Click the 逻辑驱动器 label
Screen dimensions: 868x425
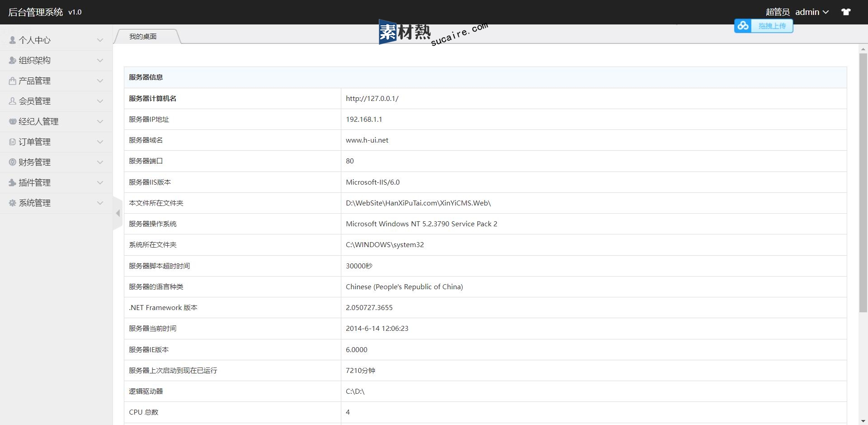(x=146, y=392)
